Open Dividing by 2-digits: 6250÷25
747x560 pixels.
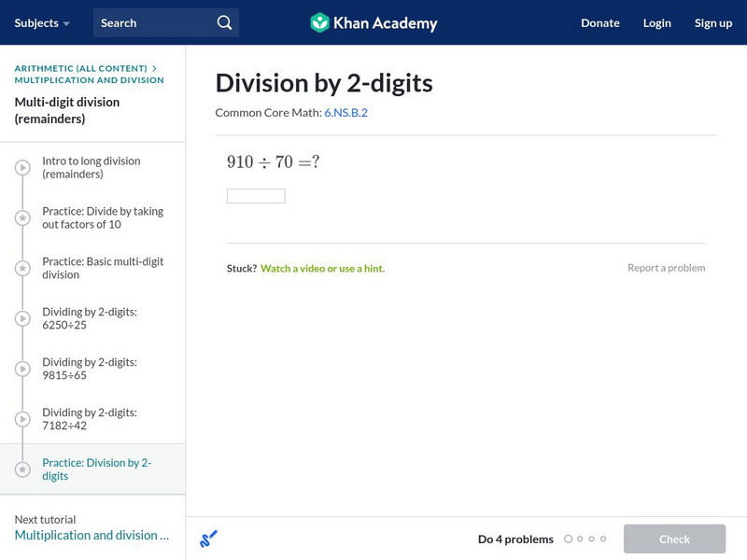coord(90,318)
